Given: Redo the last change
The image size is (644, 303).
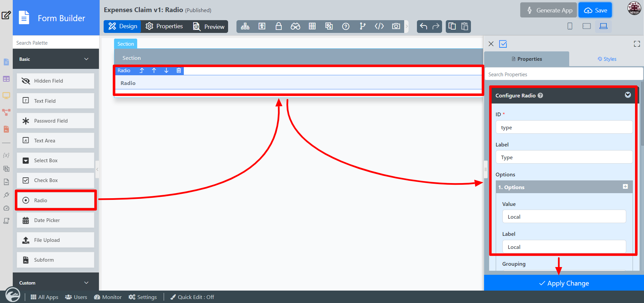Looking at the screenshot, I should [436, 26].
